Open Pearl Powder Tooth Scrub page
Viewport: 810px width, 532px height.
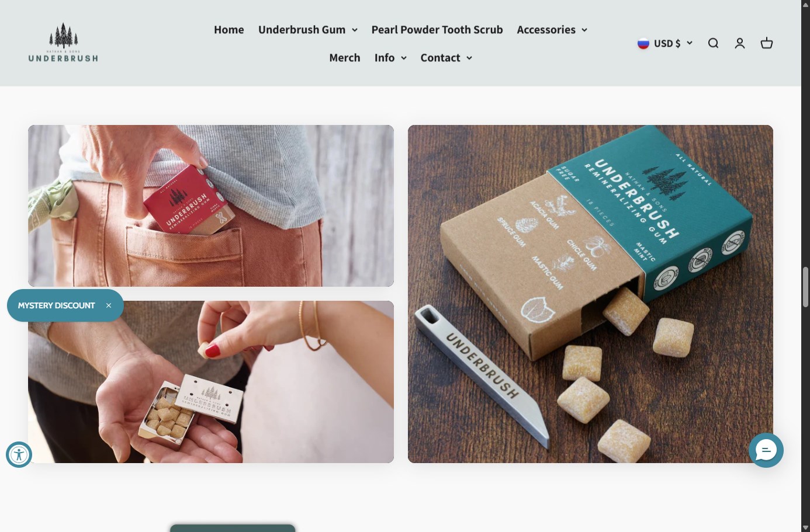pyautogui.click(x=437, y=30)
